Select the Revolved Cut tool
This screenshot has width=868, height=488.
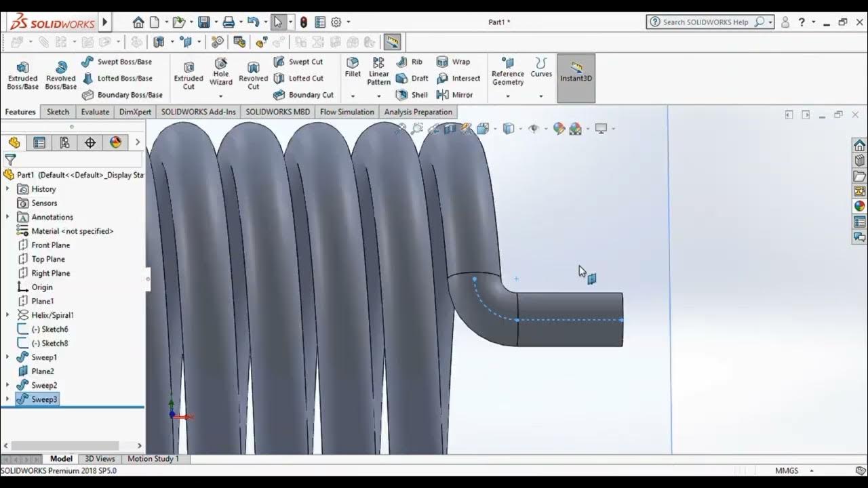click(x=253, y=75)
